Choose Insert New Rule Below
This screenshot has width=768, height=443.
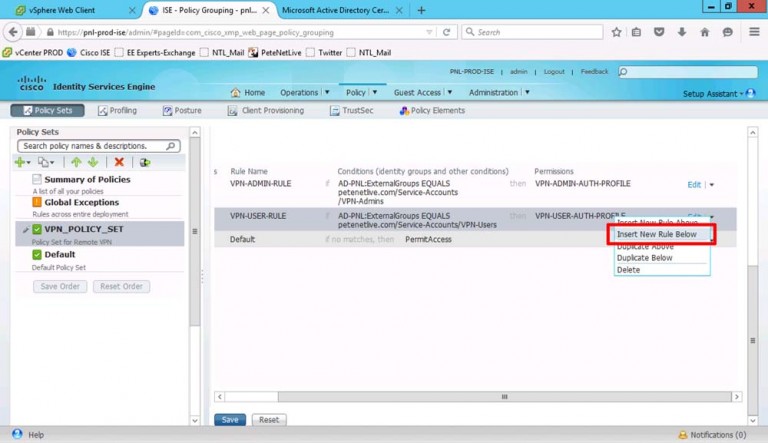click(657, 234)
